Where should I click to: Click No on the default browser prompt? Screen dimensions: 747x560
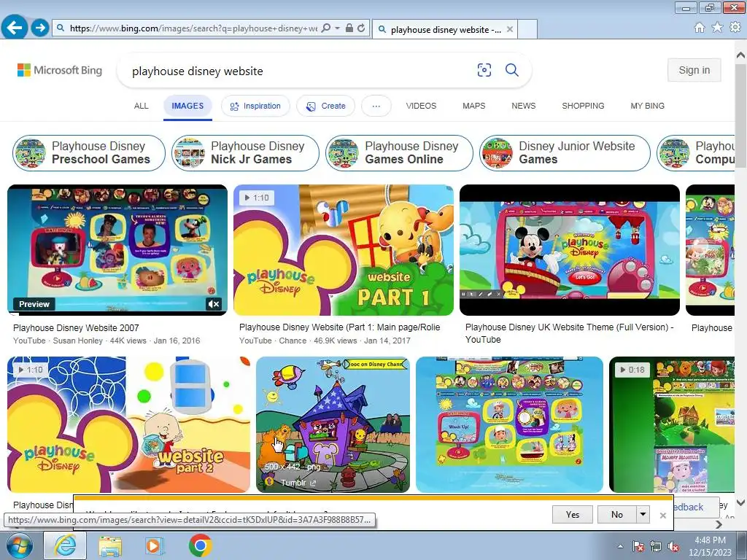click(x=617, y=515)
